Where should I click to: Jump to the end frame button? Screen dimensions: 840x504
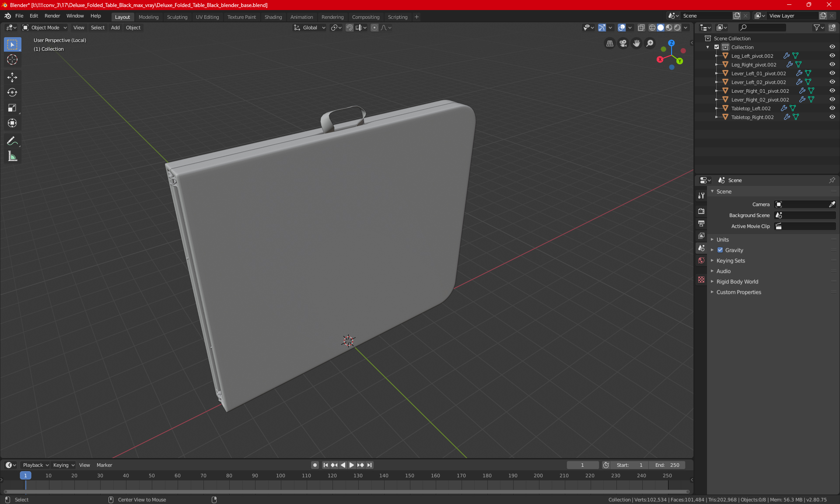(x=370, y=465)
